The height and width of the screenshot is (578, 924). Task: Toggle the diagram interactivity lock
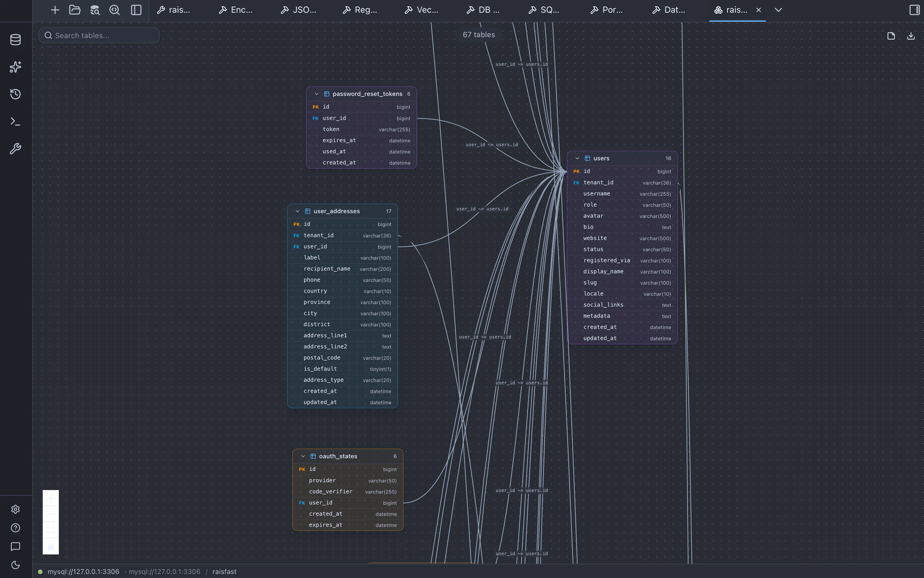point(51,546)
